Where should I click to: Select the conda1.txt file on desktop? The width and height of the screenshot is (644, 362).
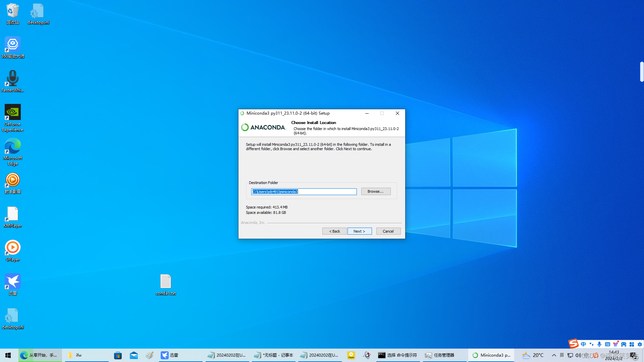(x=166, y=285)
